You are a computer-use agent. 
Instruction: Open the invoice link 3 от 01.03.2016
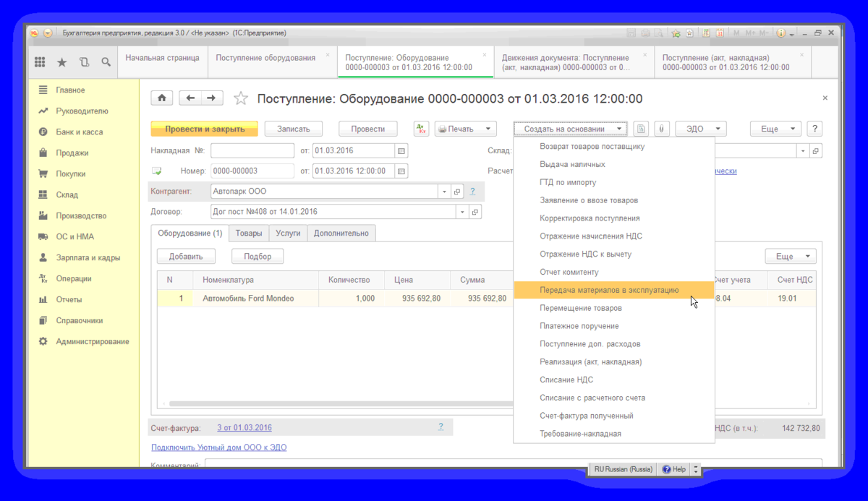tap(244, 427)
